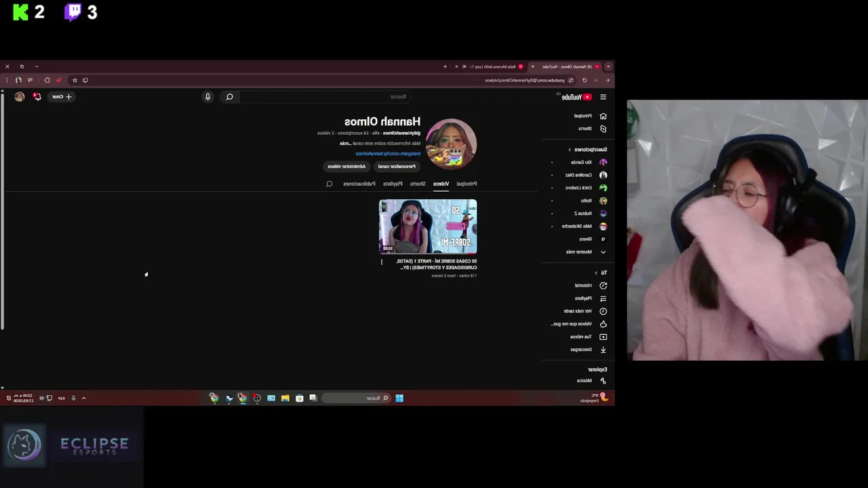Click the page vertical scrollbar
The image size is (868, 488).
[x=2, y=210]
